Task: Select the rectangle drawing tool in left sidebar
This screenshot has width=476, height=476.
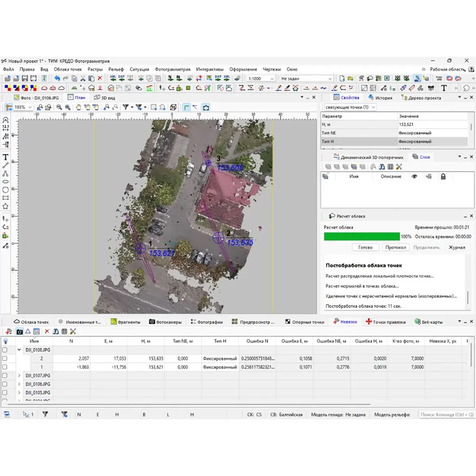Action: [6, 198]
